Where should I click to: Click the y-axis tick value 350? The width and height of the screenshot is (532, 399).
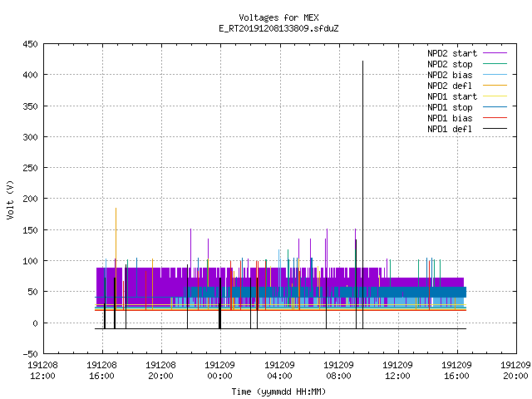point(30,106)
